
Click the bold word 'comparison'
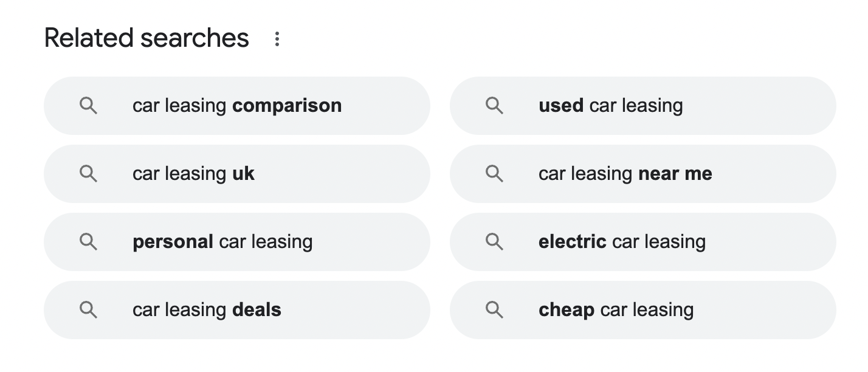[x=287, y=106]
